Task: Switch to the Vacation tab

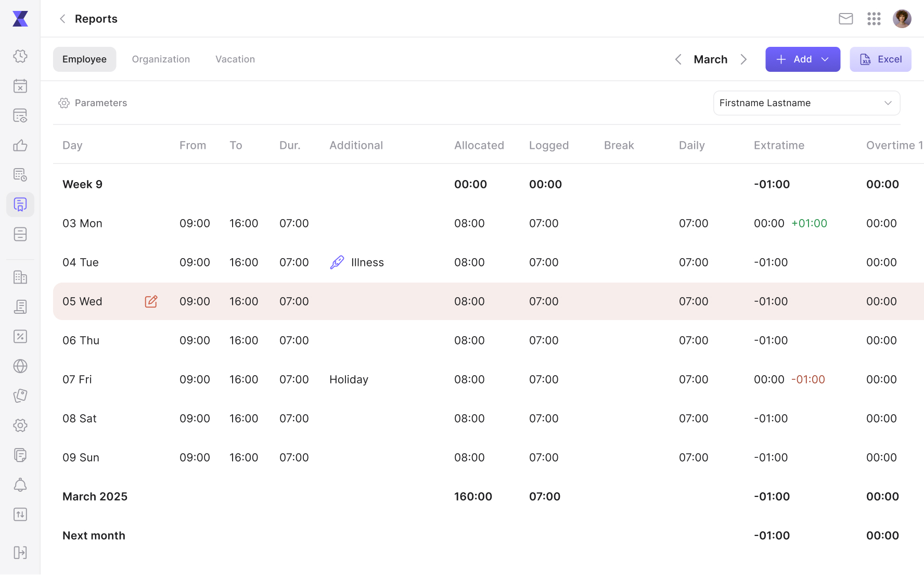Action: coord(235,59)
